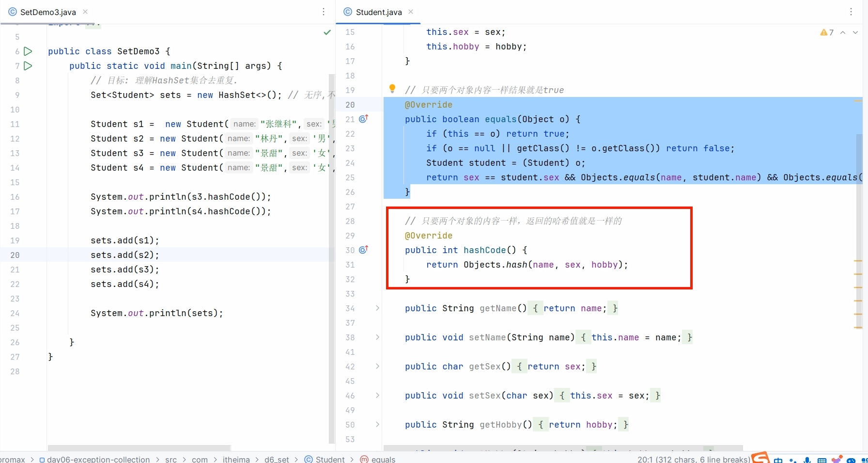Click override gutter icon for equals method
The width and height of the screenshot is (868, 463).
[364, 119]
